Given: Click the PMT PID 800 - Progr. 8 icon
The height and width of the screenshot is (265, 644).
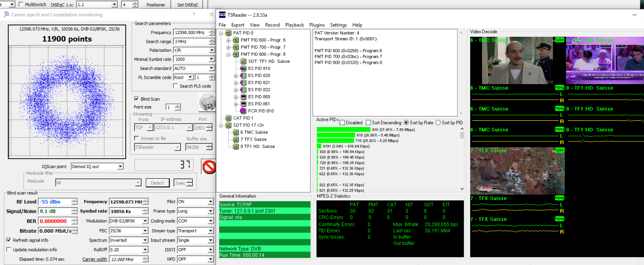Looking at the screenshot, I should tap(235, 54).
